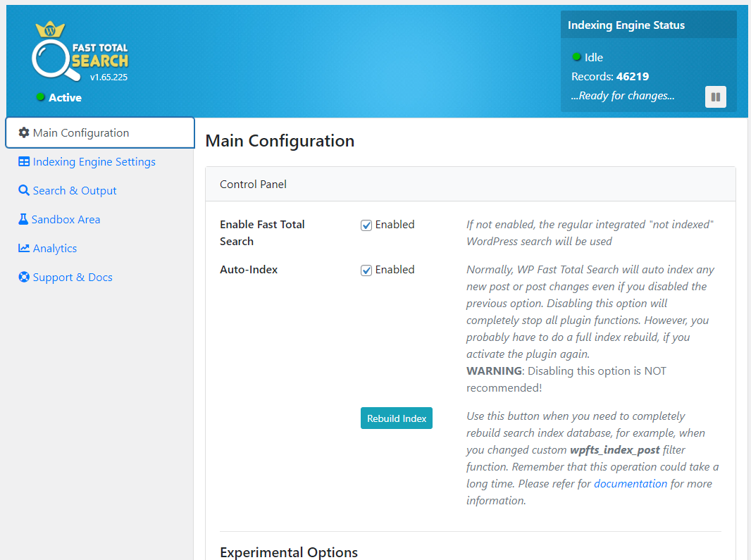
Task: Click the Active status label
Action: pyautogui.click(x=65, y=97)
